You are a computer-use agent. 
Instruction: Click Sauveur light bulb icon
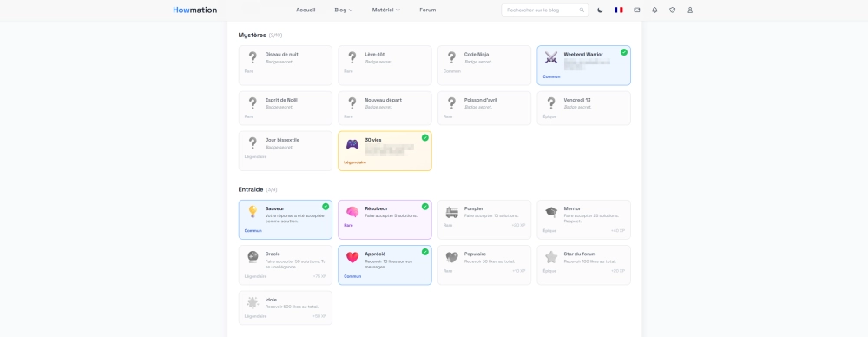click(x=253, y=211)
